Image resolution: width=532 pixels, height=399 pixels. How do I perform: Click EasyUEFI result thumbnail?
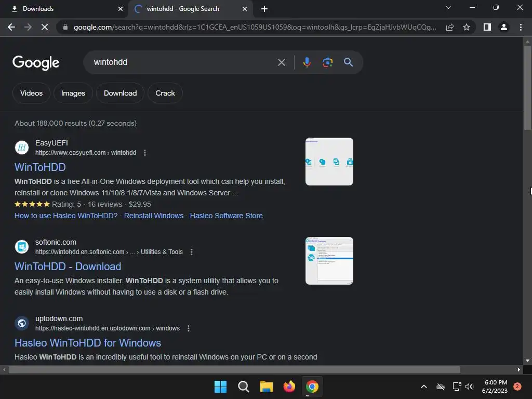click(329, 162)
